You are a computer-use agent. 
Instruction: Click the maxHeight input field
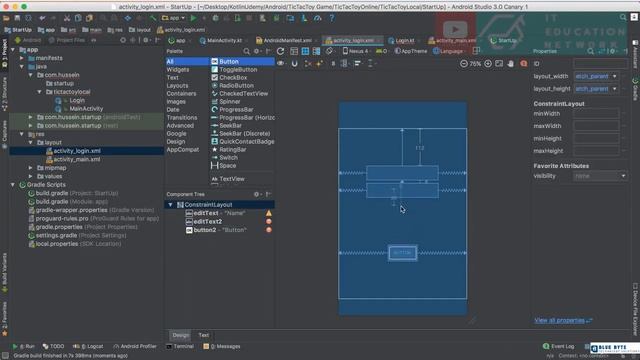coord(596,151)
